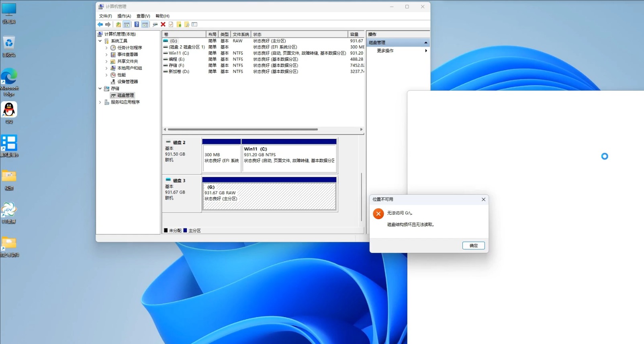The width and height of the screenshot is (644, 344).
Task: Sort by the 容量 column header
Action: pos(356,34)
